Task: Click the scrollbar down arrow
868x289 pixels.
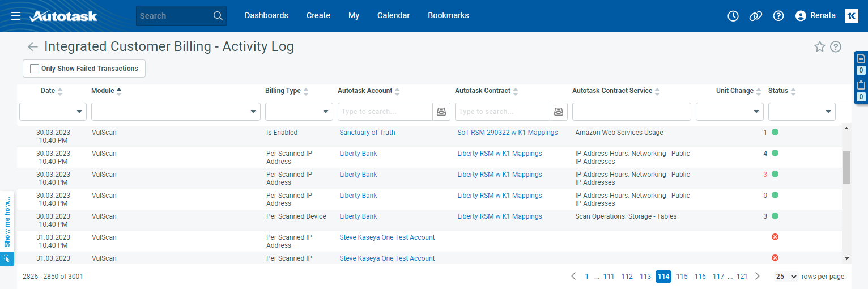Action: pyautogui.click(x=847, y=258)
